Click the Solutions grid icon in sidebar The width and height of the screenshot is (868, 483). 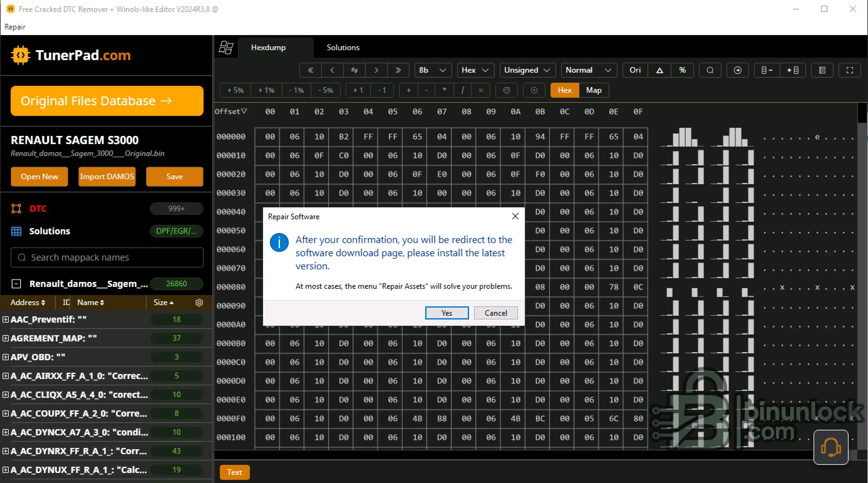coord(16,231)
